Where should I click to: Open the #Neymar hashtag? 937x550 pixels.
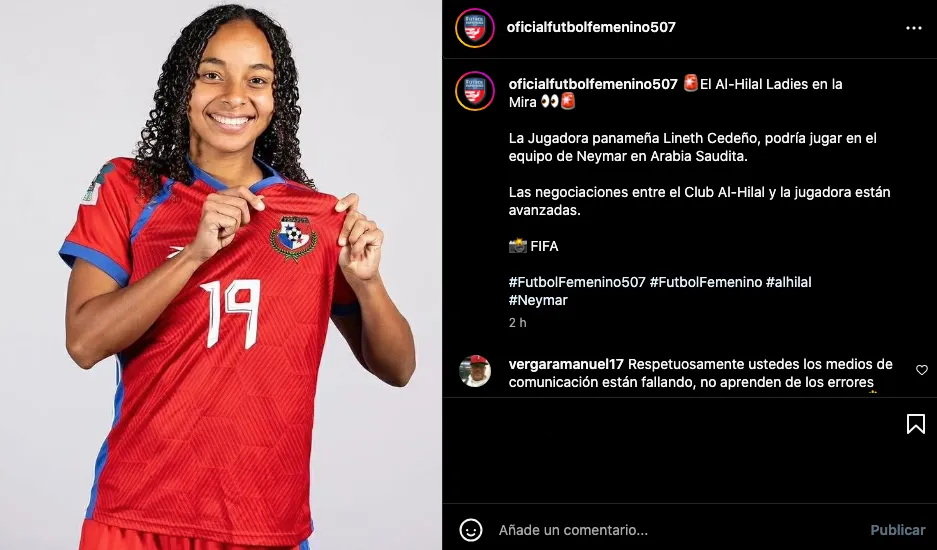538,300
